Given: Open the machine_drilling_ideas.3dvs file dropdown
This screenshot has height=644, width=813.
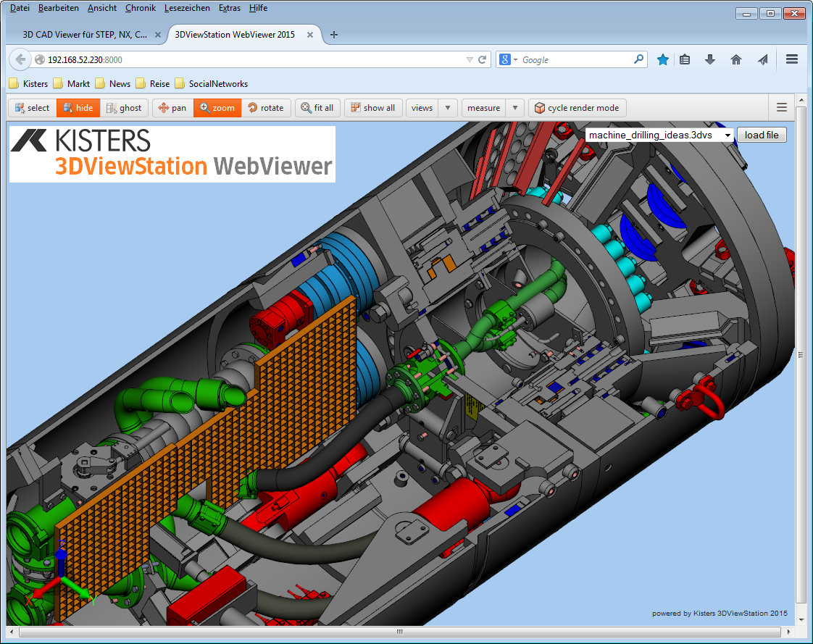Looking at the screenshot, I should [x=659, y=135].
